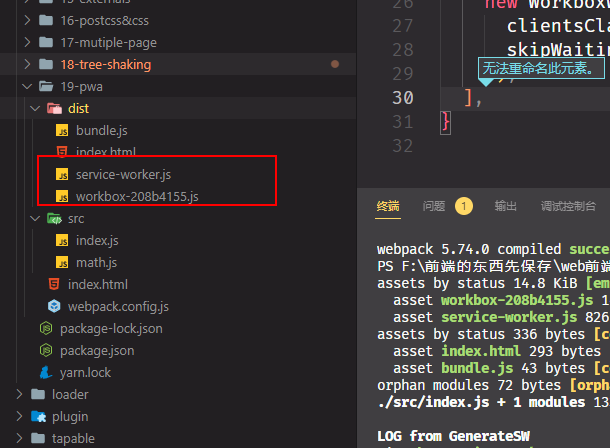Click the JS icon beside math.js
The height and width of the screenshot is (448, 610).
pyautogui.click(x=62, y=262)
